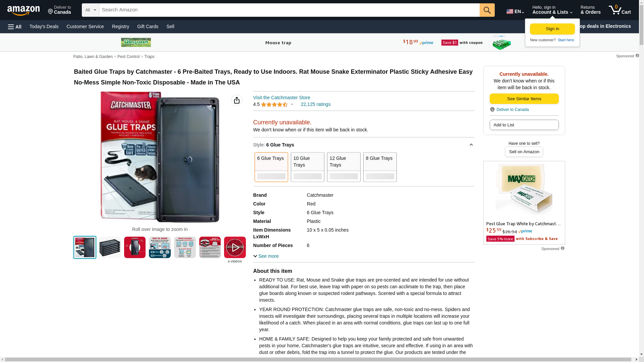Click in the Search Amazon field
This screenshot has height=362, width=644.
[289, 10]
